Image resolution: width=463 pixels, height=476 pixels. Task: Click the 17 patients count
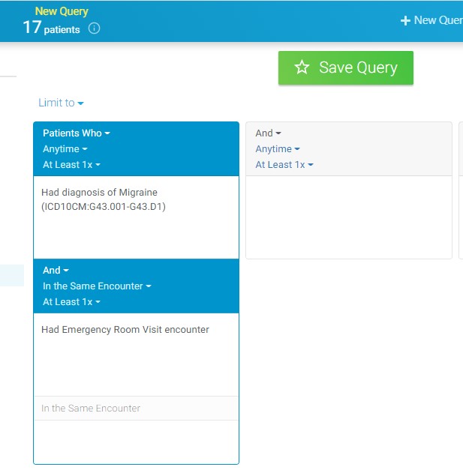tap(51, 28)
